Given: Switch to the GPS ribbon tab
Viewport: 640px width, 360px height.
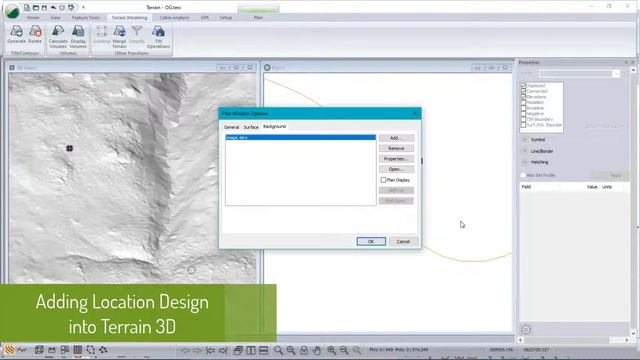Looking at the screenshot, I should [205, 18].
